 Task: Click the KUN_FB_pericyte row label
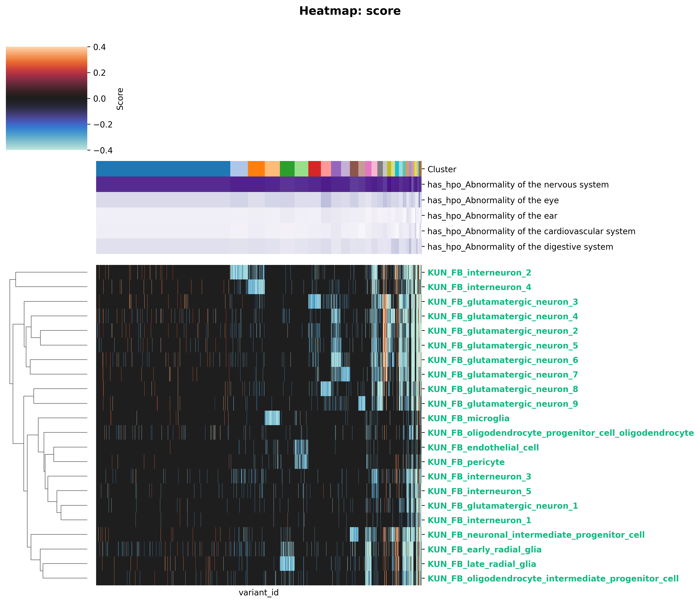click(466, 462)
